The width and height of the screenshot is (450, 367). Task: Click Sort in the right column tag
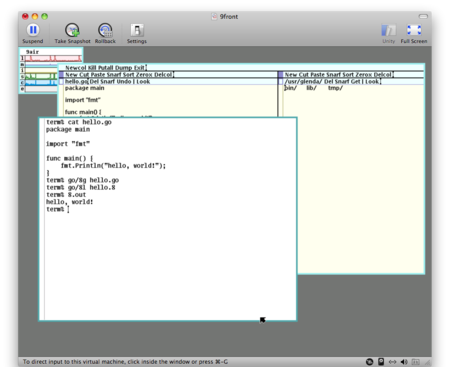tap(348, 75)
